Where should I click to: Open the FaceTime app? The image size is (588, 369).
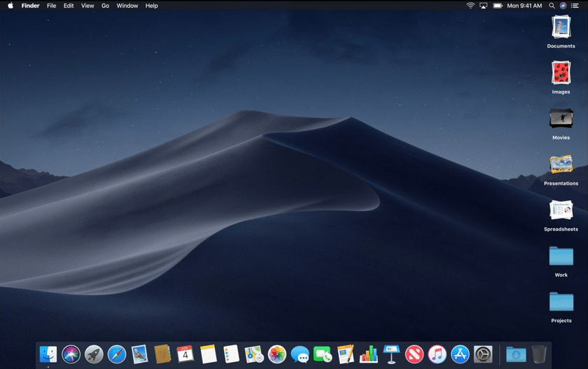pyautogui.click(x=323, y=354)
